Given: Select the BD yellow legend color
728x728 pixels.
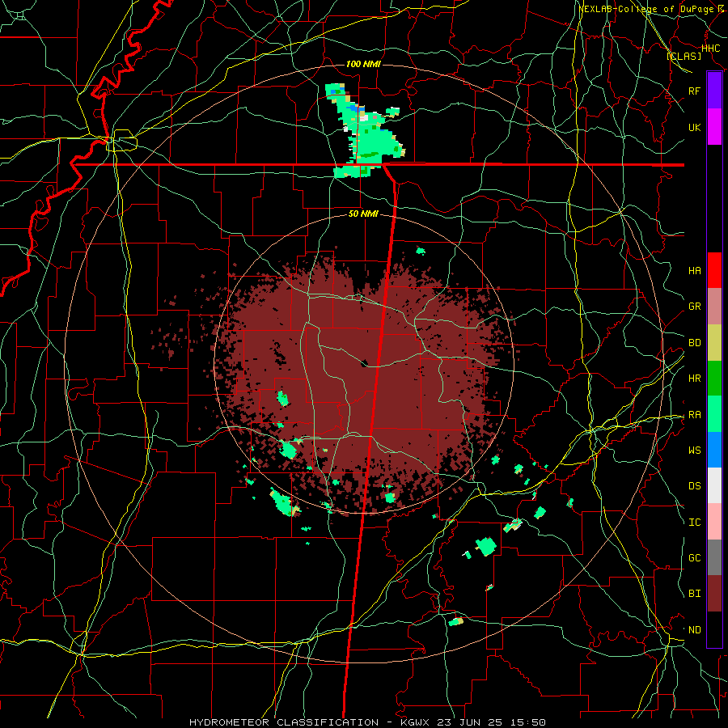Looking at the screenshot, I should pyautogui.click(x=714, y=342).
